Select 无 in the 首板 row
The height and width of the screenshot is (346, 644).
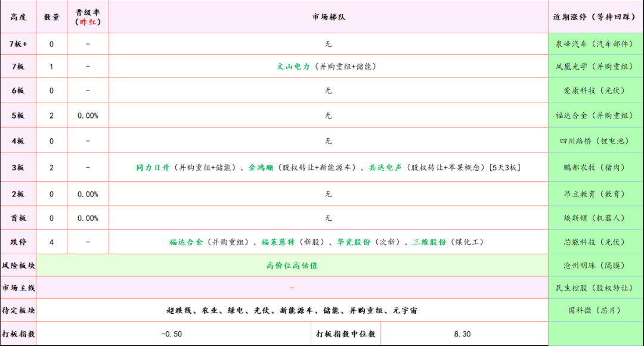pos(328,218)
